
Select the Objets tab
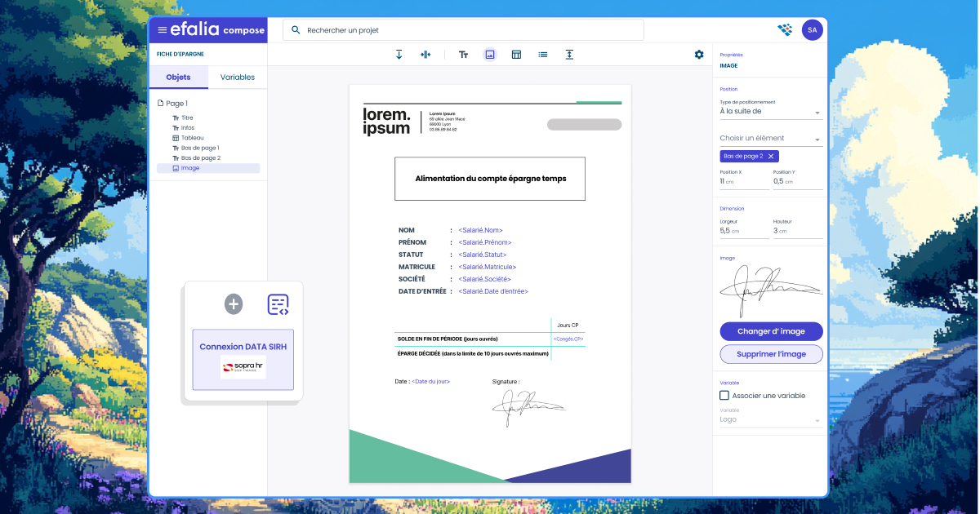coord(178,77)
